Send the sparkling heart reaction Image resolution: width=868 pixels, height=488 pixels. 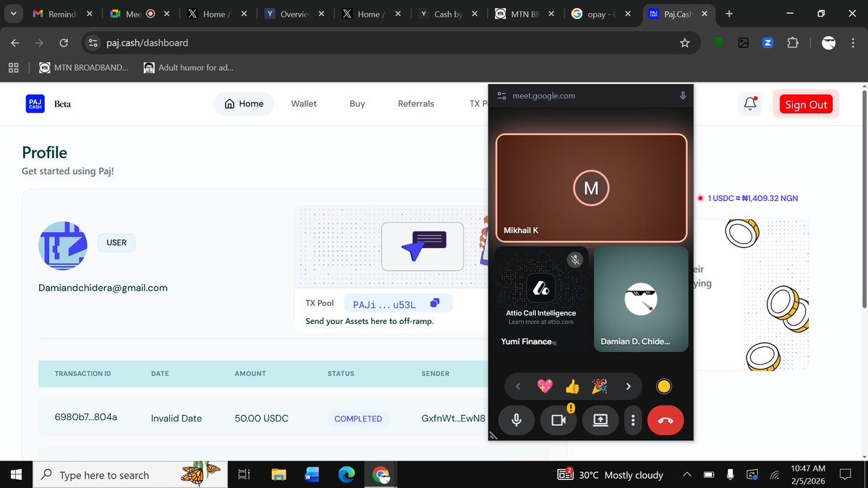[545, 387]
